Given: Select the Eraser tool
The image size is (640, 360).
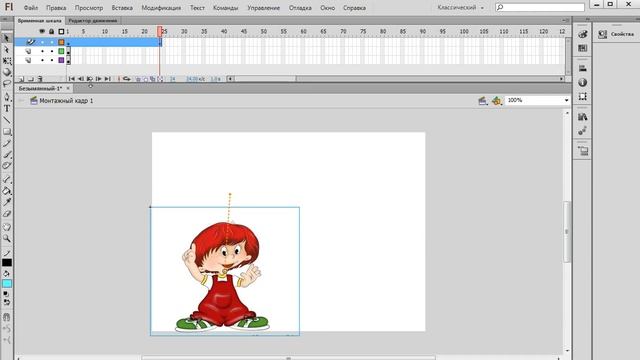Looking at the screenshot, I should click(x=7, y=213).
